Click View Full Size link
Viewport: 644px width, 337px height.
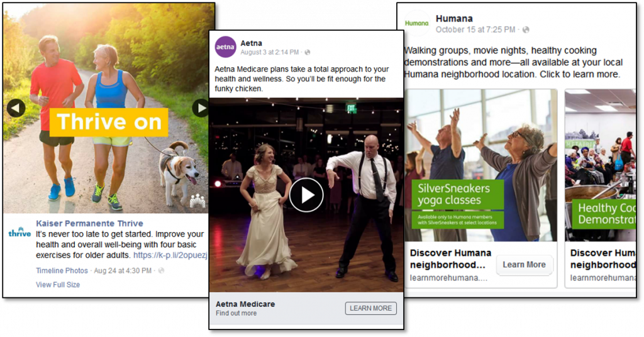point(58,284)
